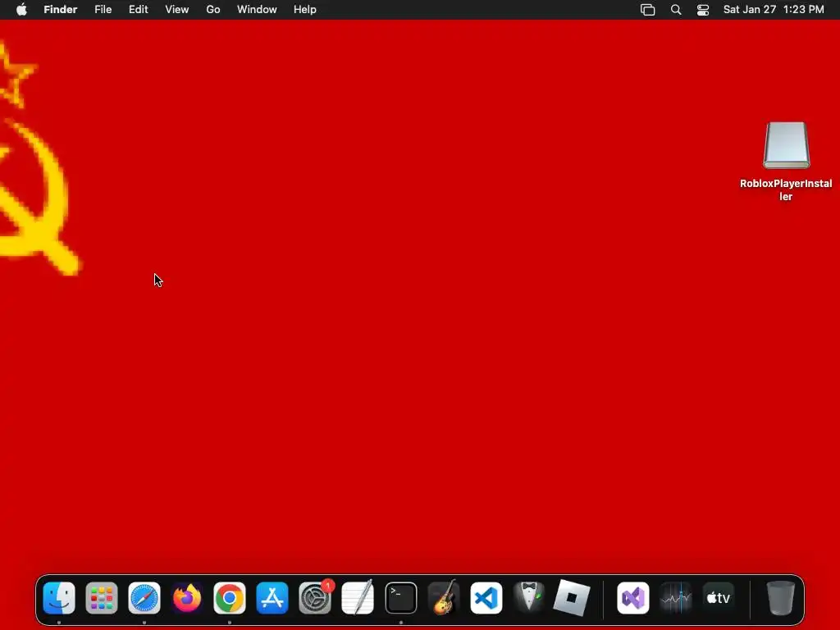Screen dimensions: 840x630
Task: Open TextEdit from the dock
Action: 358,598
